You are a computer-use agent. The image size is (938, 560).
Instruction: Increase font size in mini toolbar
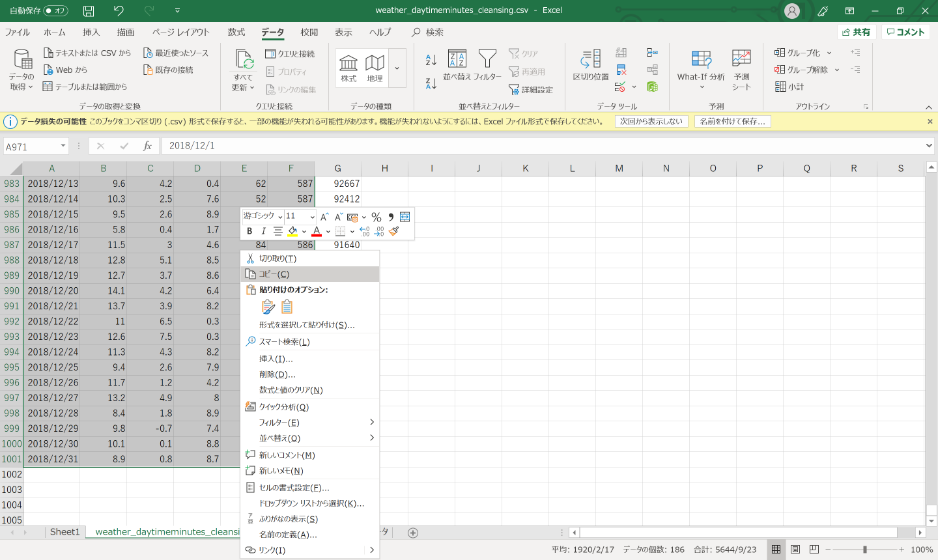[x=324, y=217]
